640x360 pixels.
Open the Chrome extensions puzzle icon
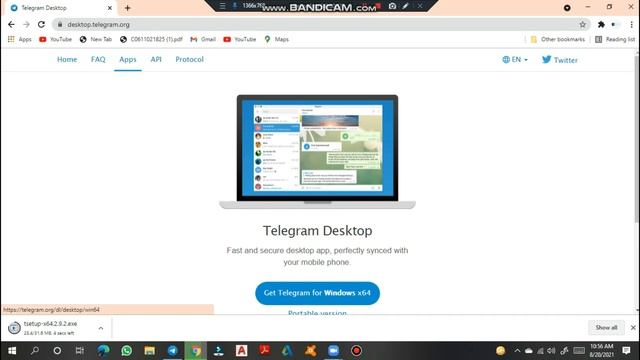pyautogui.click(x=601, y=24)
